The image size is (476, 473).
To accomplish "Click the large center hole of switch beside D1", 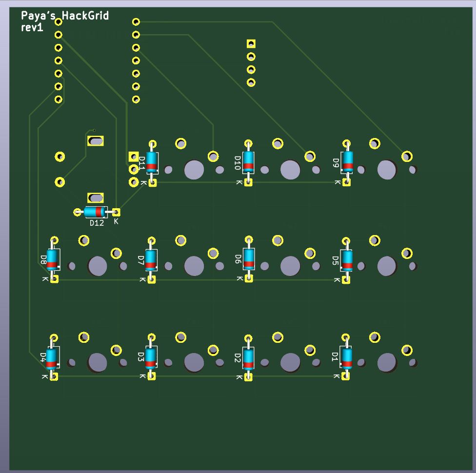I will (x=387, y=362).
